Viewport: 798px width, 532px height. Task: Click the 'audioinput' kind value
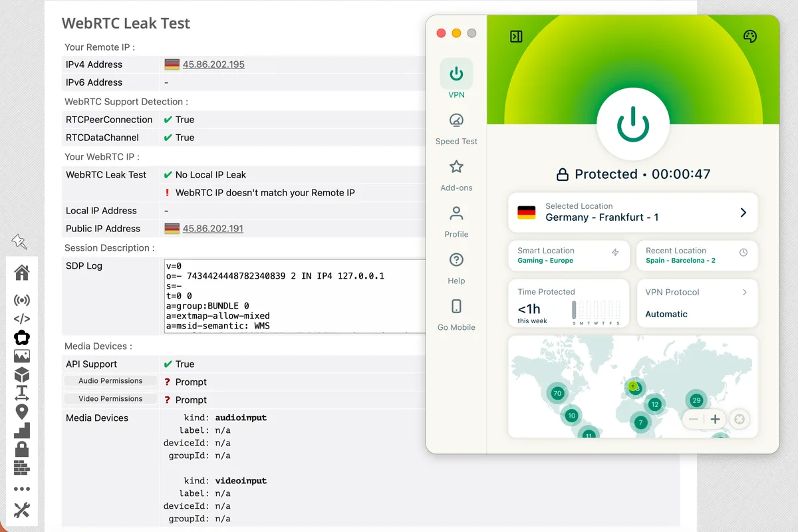(x=241, y=418)
